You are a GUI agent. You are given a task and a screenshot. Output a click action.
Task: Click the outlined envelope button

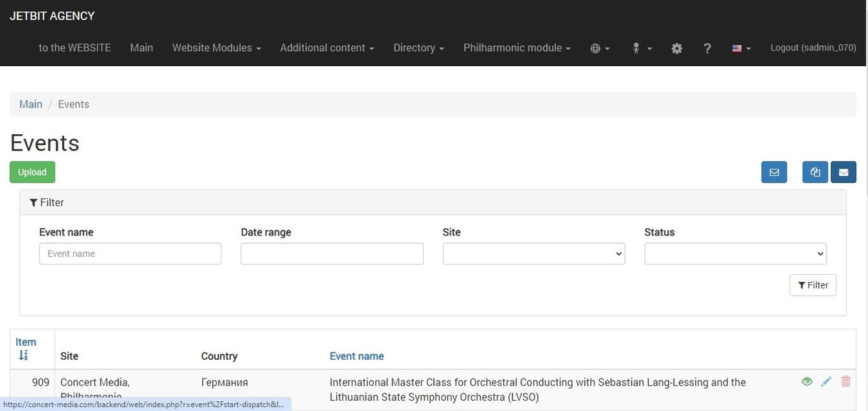(x=774, y=172)
